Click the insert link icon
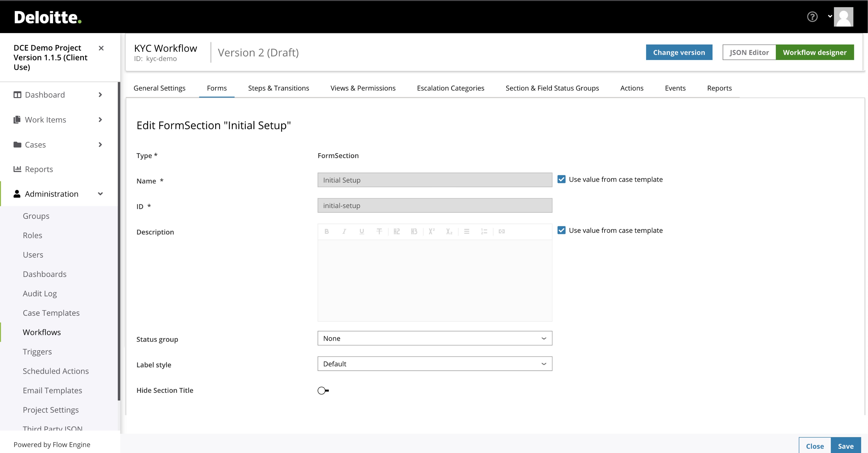 (501, 231)
